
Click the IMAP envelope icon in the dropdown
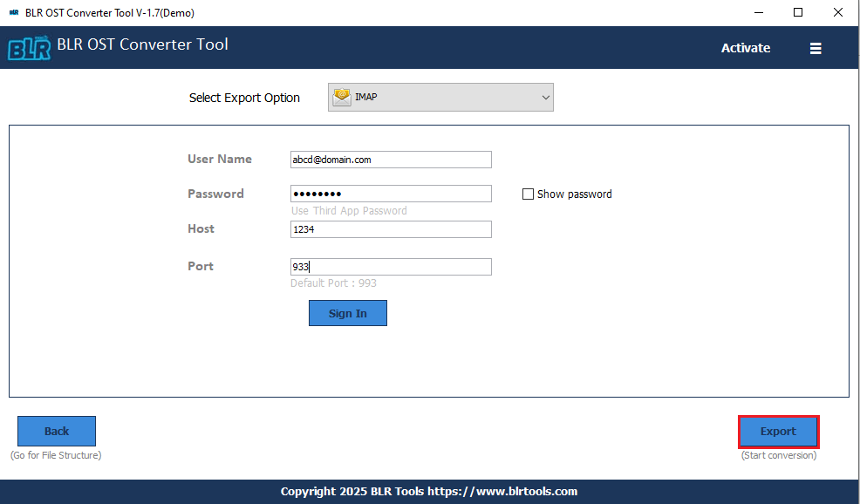pyautogui.click(x=340, y=97)
